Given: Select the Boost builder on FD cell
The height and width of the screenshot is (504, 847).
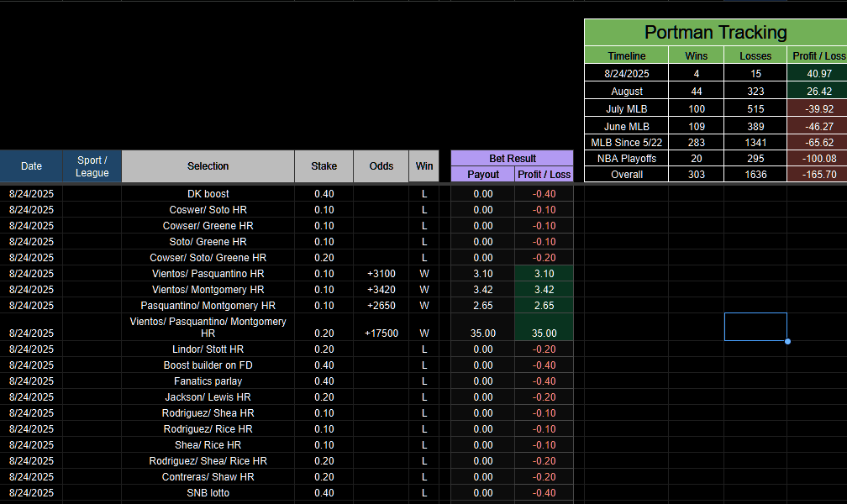Looking at the screenshot, I should [x=208, y=365].
